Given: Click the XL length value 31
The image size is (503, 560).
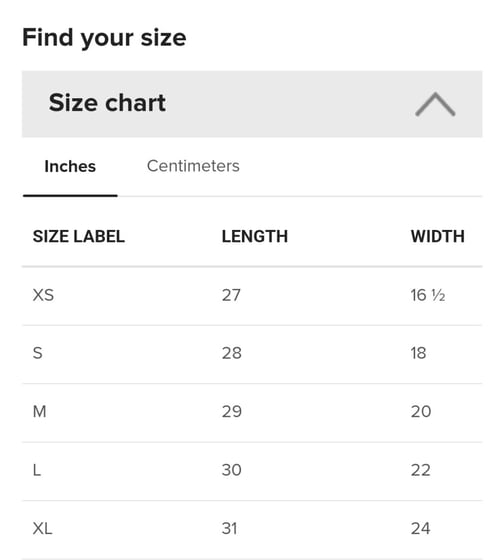Looking at the screenshot, I should click(229, 529).
